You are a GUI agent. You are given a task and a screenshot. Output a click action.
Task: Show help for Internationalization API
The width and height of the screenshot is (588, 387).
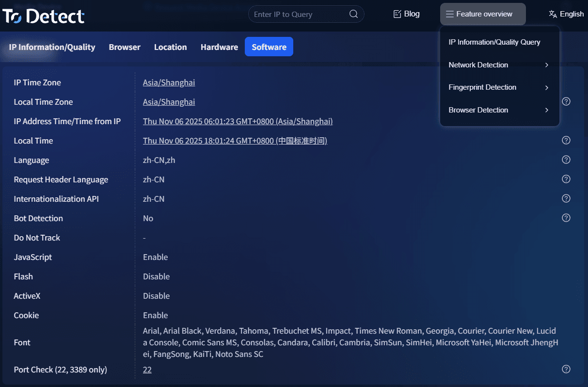click(566, 198)
